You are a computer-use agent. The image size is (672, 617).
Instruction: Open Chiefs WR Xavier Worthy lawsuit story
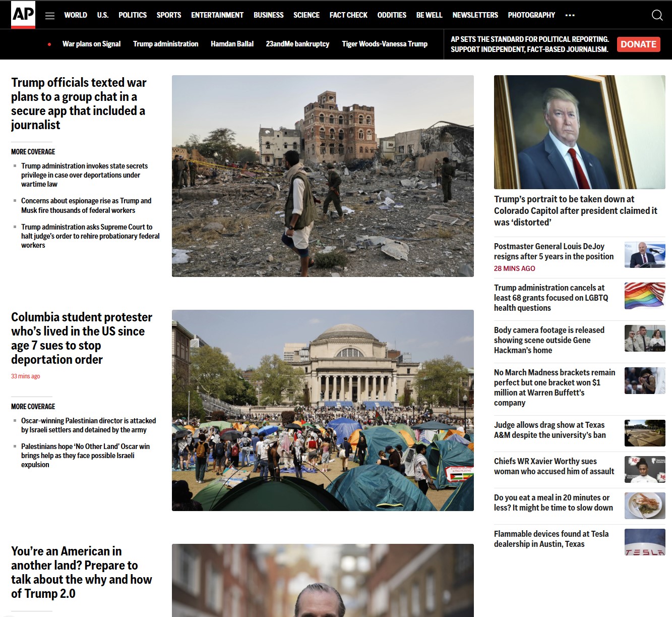tap(554, 466)
